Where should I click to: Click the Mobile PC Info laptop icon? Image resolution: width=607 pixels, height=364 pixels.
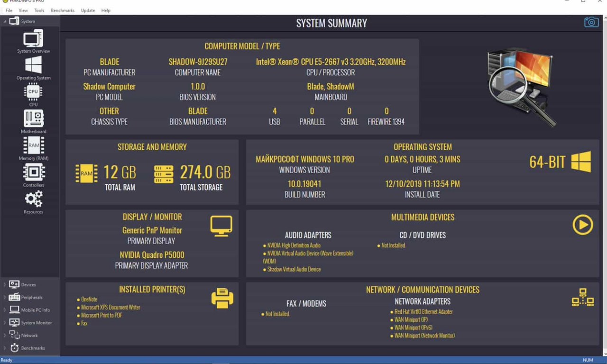coord(14,310)
